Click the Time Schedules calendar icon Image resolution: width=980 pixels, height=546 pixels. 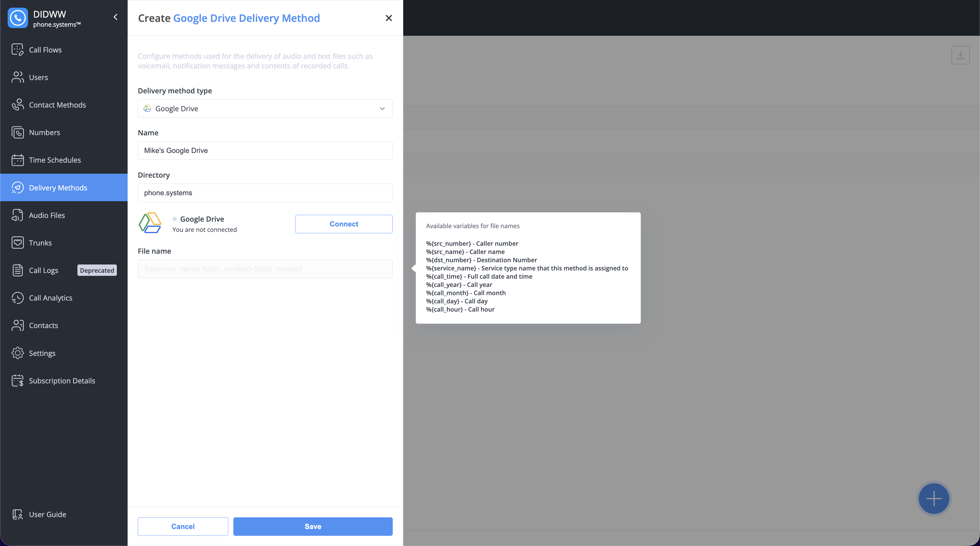(x=18, y=160)
